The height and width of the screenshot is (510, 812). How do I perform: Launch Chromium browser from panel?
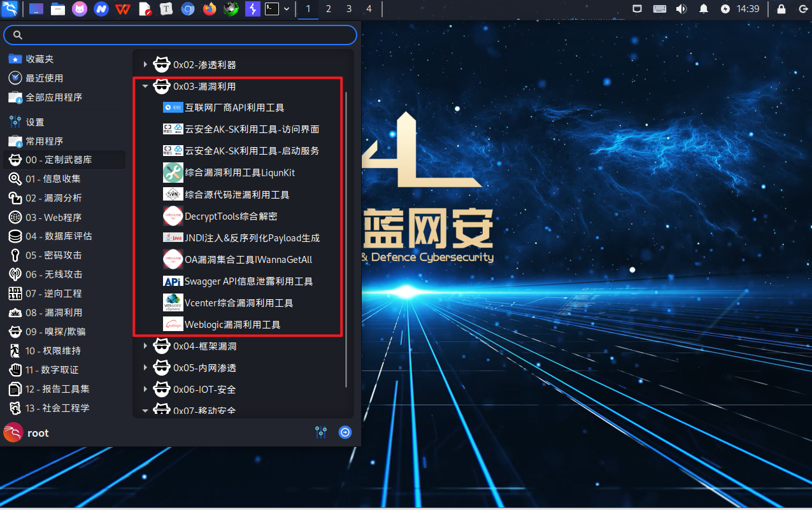click(188, 9)
